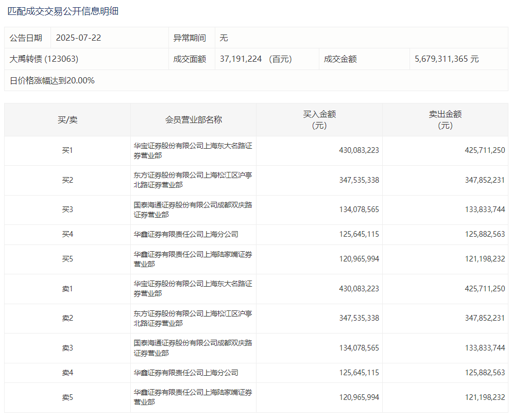512x420 pixels.
Task: Open 华鑫证券上海分公司 in the 买4 row
Action: point(186,234)
